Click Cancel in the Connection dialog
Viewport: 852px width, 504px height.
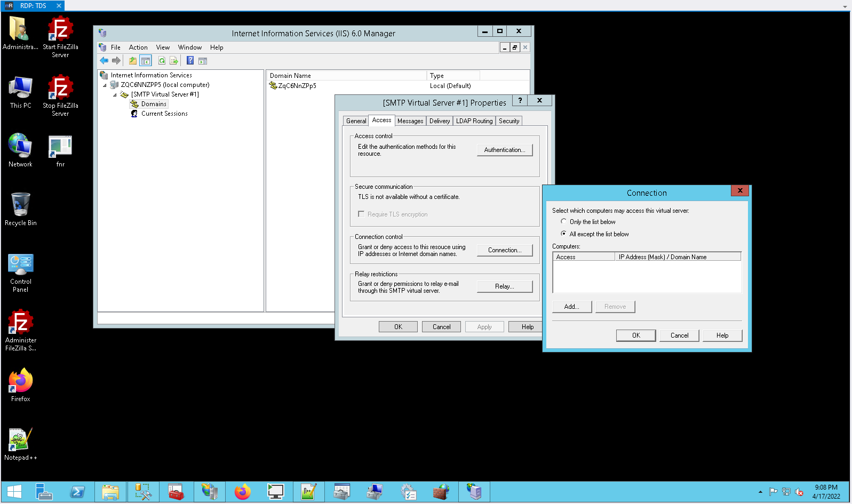pyautogui.click(x=679, y=335)
